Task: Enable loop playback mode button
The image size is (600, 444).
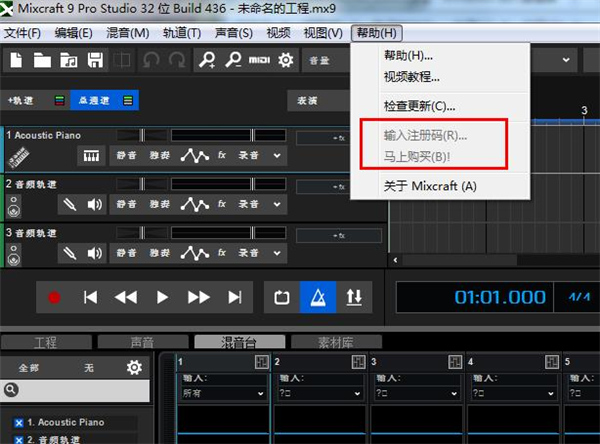Action: point(282,297)
